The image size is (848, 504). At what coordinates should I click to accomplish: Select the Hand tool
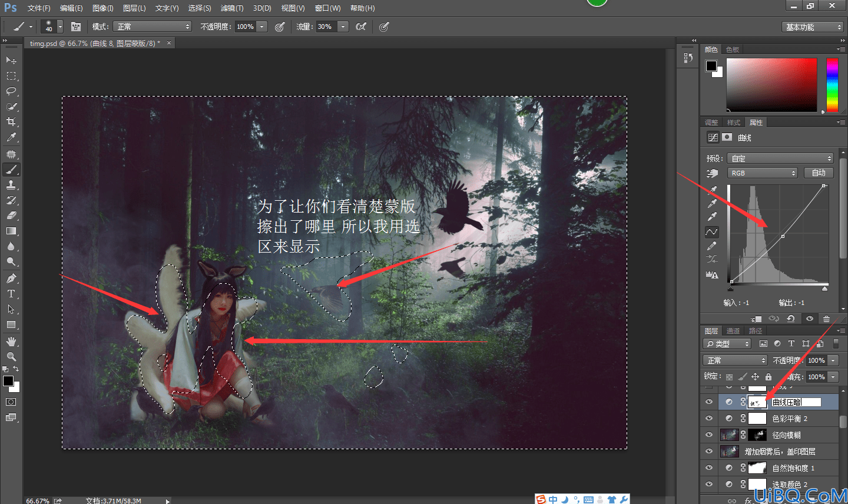(x=11, y=341)
